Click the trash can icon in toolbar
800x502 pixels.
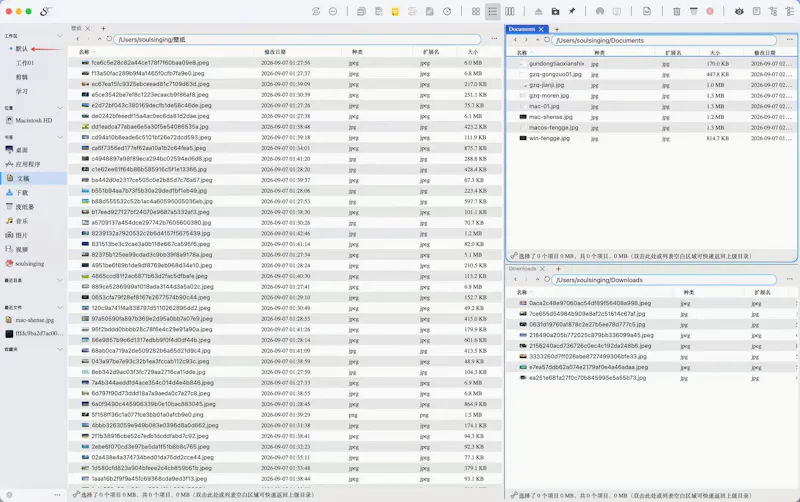click(x=677, y=11)
